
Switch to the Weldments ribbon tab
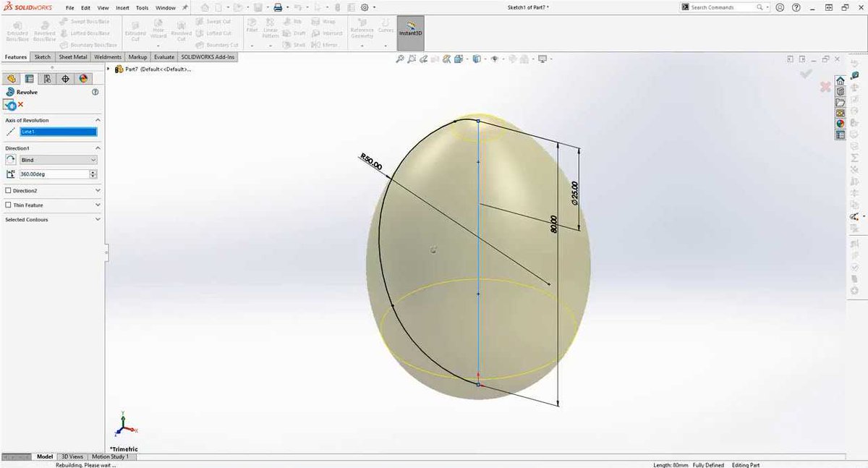[x=108, y=56]
